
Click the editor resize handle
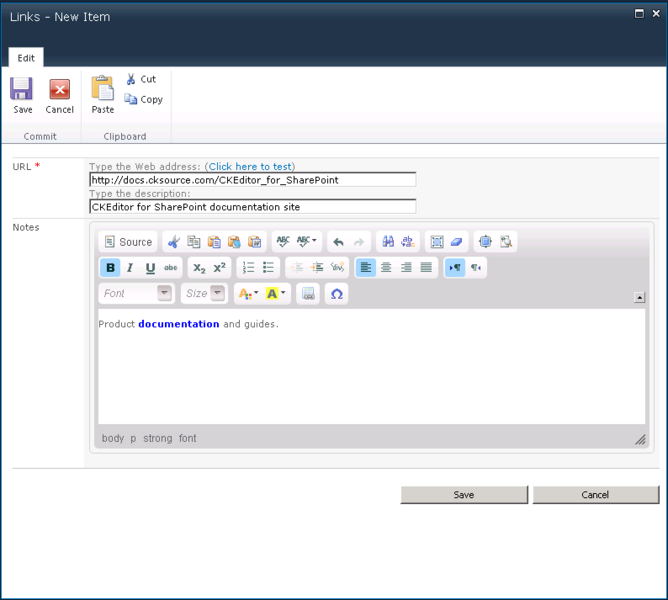coord(640,439)
